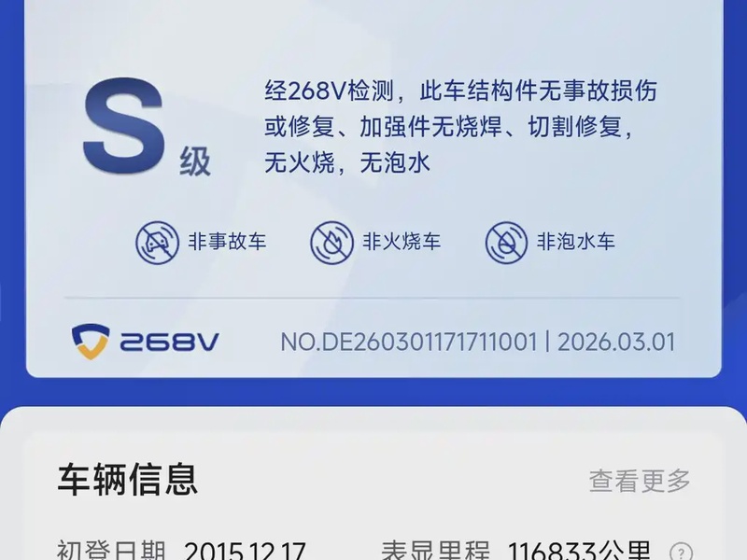Tap the non-fire-damaged car flame icon
The image size is (747, 560).
331,243
